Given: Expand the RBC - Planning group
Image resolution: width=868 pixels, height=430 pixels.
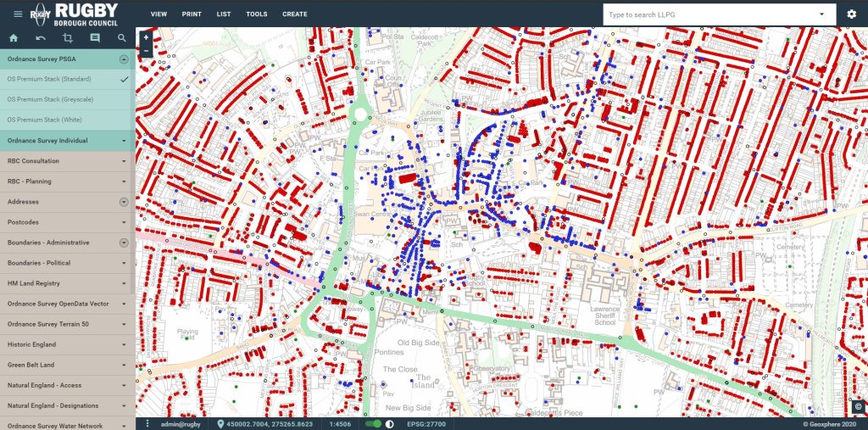Looking at the screenshot, I should point(124,181).
